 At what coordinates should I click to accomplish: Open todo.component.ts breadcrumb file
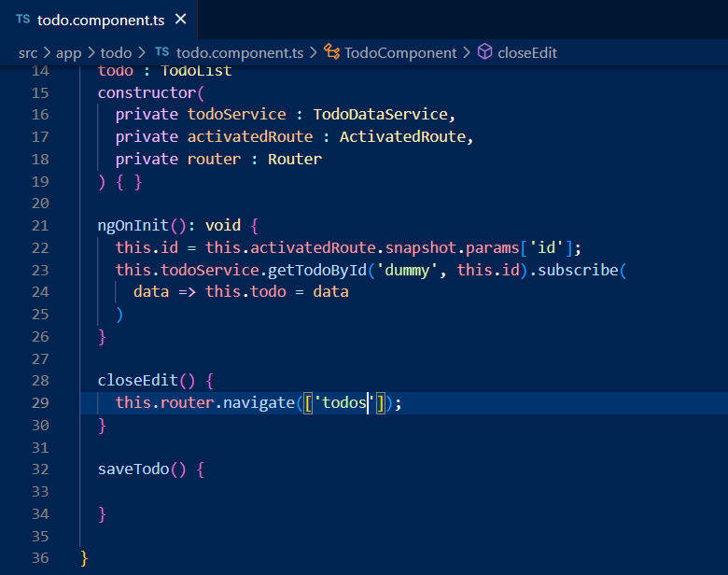[240, 53]
